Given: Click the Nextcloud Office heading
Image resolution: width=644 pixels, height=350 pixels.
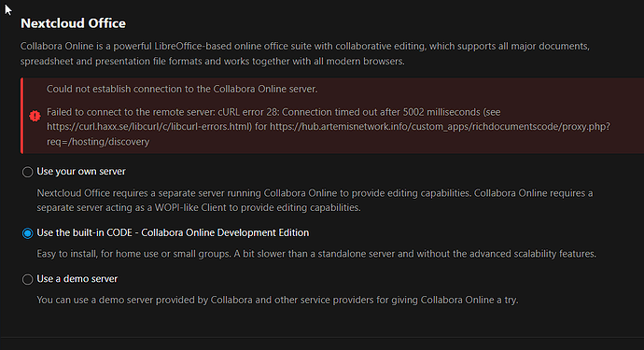Looking at the screenshot, I should coord(73,23).
